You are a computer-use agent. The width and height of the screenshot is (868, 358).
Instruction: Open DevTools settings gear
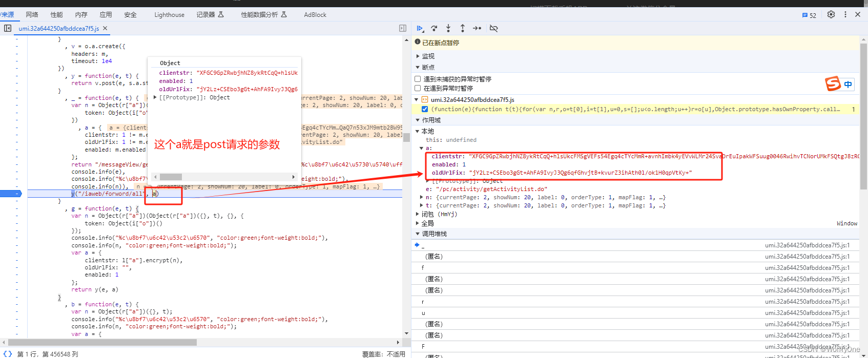pyautogui.click(x=831, y=14)
